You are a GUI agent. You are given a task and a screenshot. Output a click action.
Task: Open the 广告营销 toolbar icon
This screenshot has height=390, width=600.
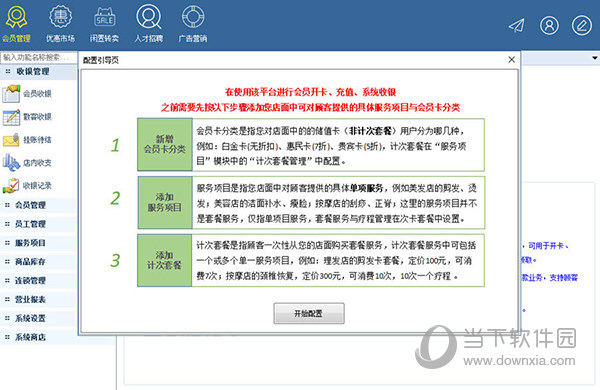[193, 23]
